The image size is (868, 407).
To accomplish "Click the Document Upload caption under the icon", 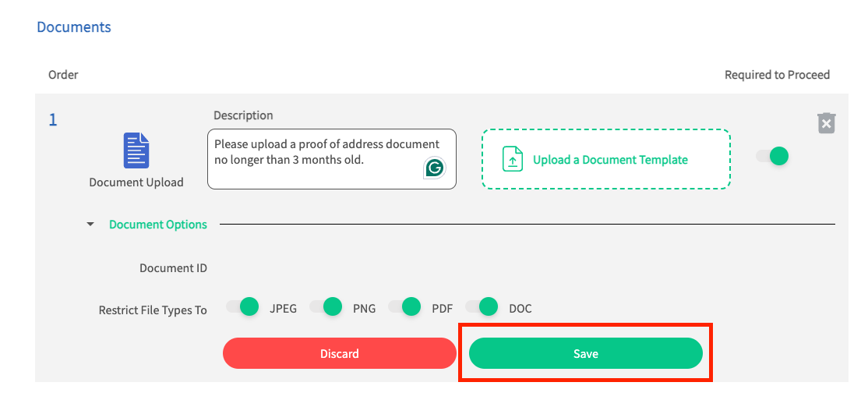I will pyautogui.click(x=136, y=182).
